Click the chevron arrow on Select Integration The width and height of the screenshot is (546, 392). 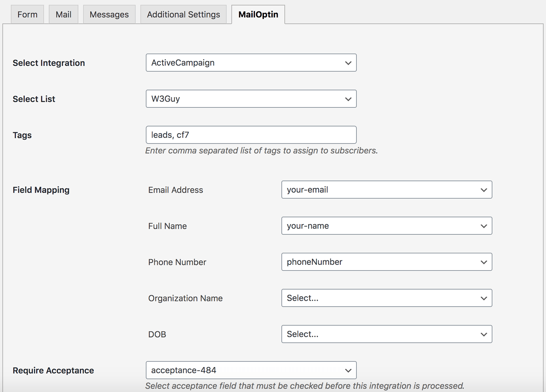tap(348, 63)
